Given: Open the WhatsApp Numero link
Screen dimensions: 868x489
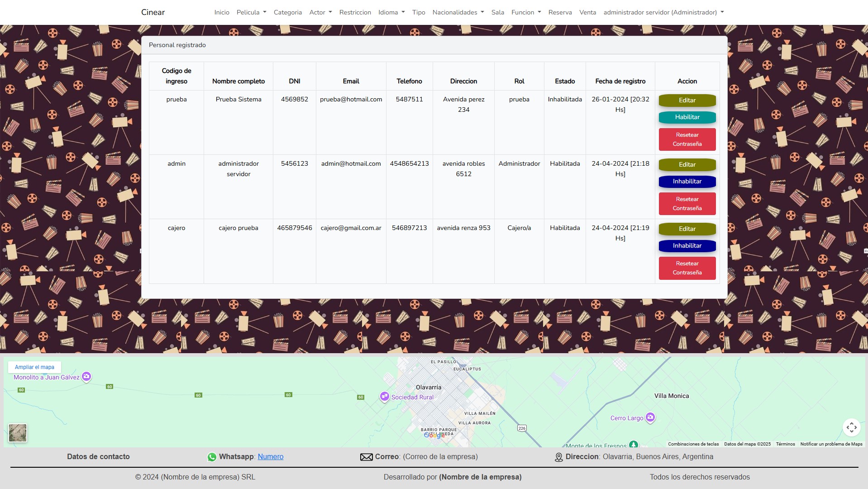Looking at the screenshot, I should 270,457.
